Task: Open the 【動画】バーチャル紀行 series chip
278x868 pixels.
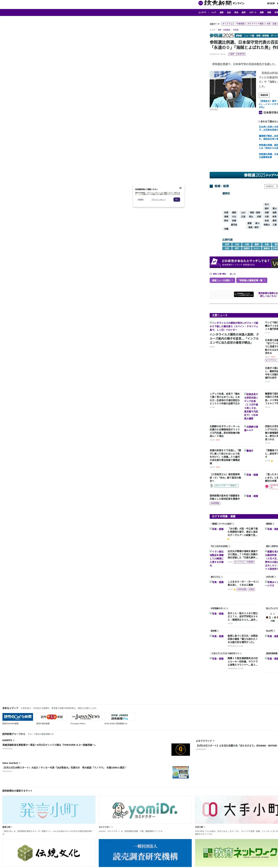Action: point(222,524)
